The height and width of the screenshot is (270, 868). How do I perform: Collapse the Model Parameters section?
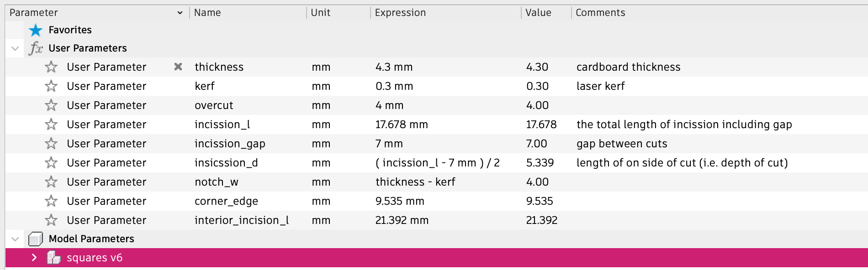[x=15, y=239]
